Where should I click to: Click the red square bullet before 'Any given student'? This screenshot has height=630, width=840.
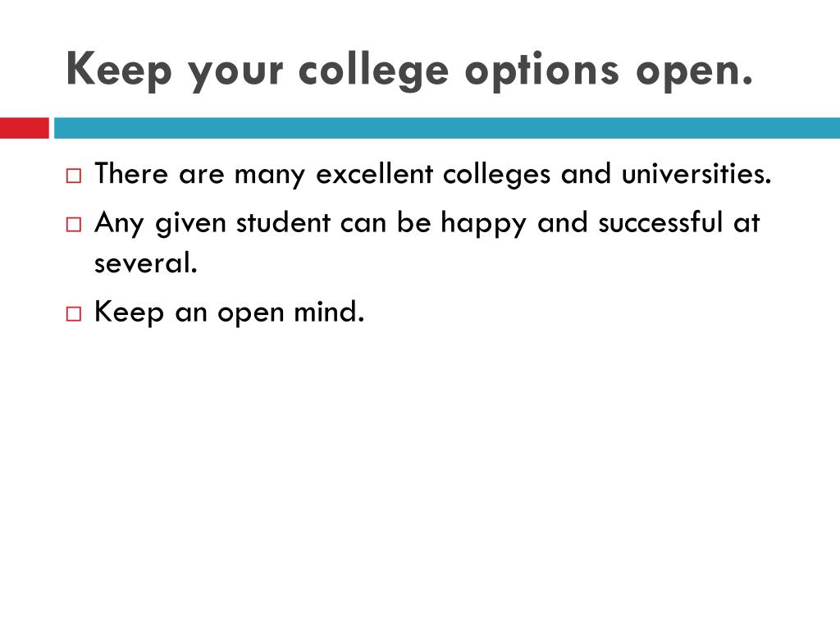pos(74,224)
